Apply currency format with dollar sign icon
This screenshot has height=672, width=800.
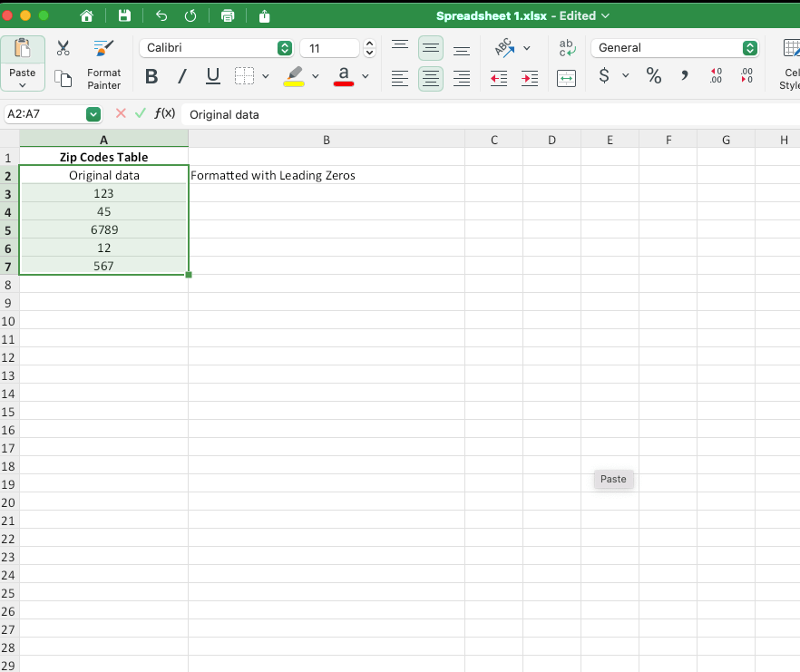tap(604, 76)
